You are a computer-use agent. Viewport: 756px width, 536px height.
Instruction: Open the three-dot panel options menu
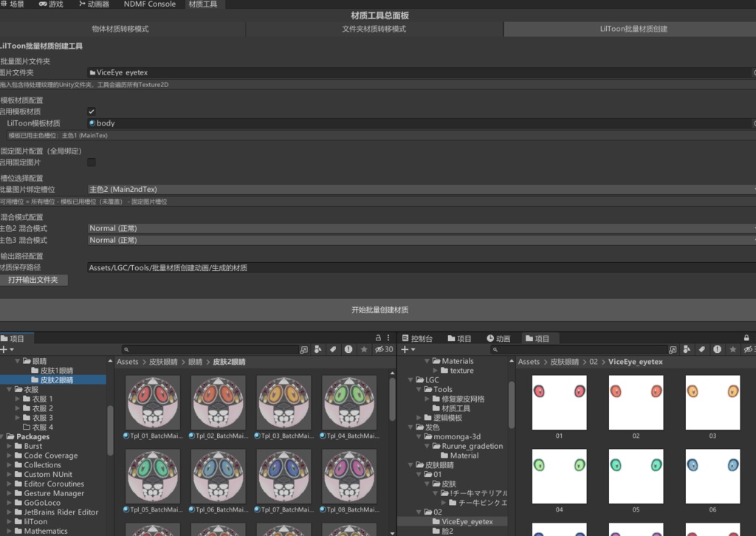point(389,337)
